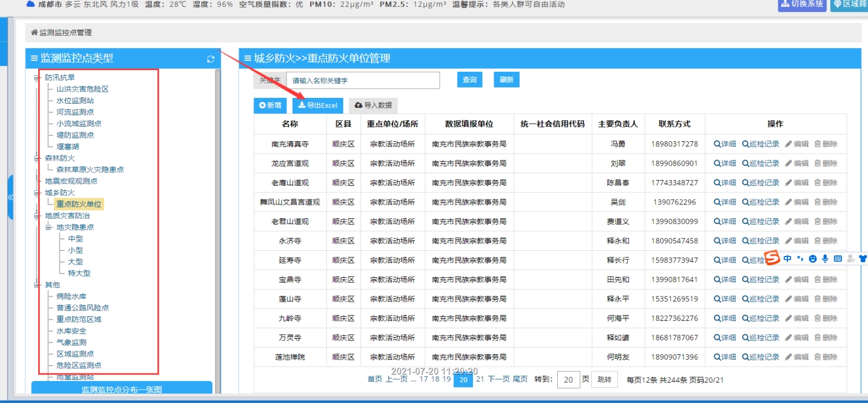868x403 pixels.
Task: Select 森林草原火灾隐患点 tree item
Action: pyautogui.click(x=90, y=170)
